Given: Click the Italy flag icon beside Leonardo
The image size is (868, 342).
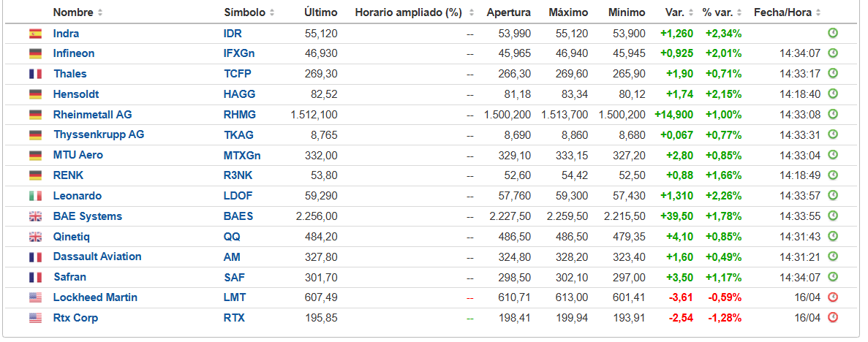Looking at the screenshot, I should tap(35, 196).
